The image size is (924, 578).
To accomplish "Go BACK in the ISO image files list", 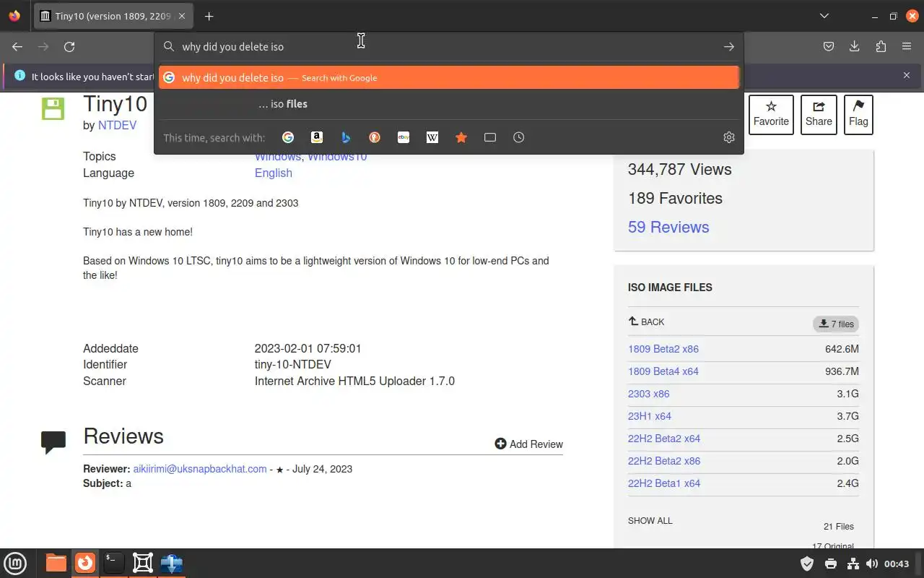I will [x=646, y=322].
